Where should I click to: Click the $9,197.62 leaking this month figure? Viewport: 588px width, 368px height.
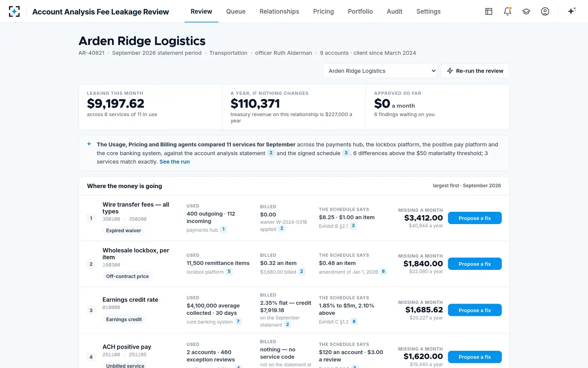coord(116,103)
